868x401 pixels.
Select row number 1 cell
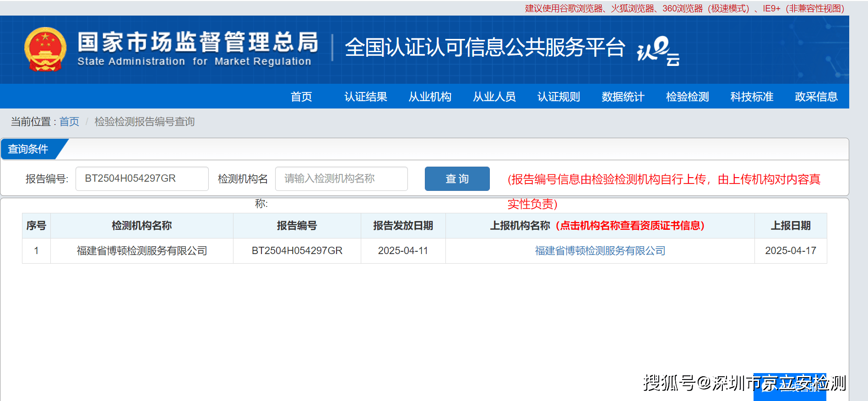(36, 251)
